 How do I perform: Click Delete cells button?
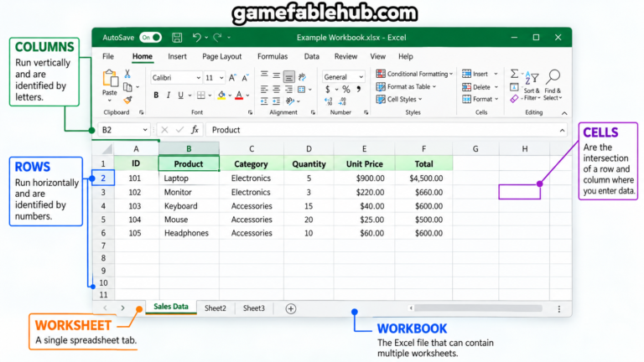(x=480, y=87)
